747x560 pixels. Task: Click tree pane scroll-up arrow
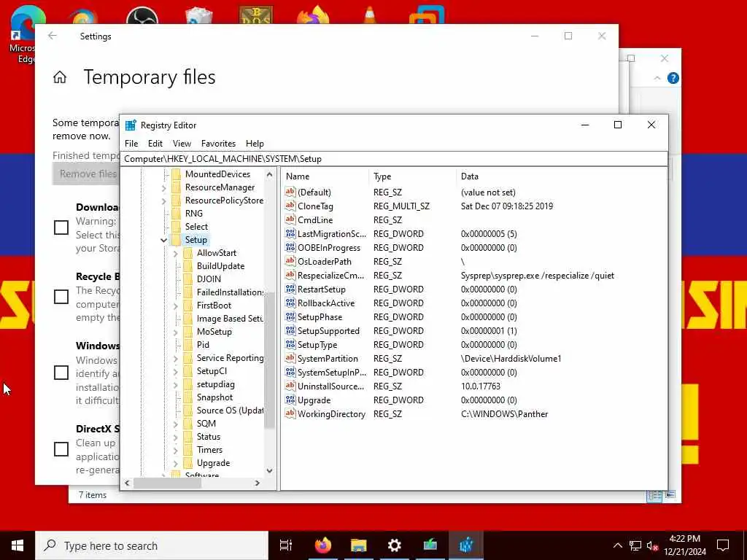coord(270,174)
